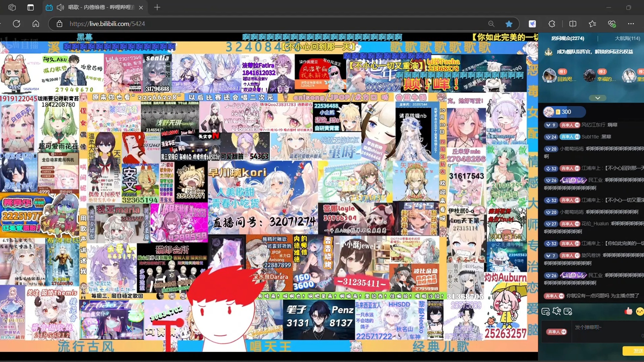Screen dimensions: 644x362
Task: Open the Extensions puzzle icon
Action: [552, 24]
